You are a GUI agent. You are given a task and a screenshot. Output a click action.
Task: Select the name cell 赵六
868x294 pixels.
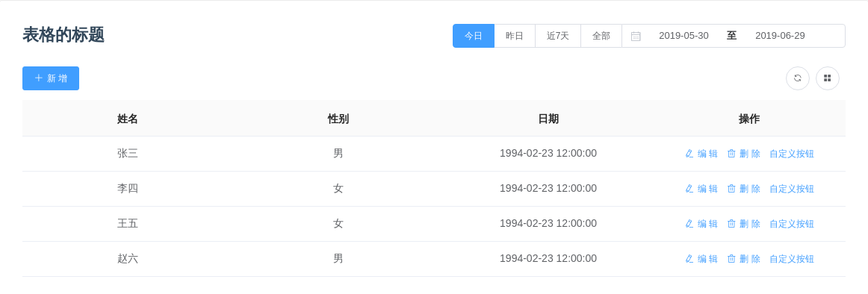click(127, 259)
